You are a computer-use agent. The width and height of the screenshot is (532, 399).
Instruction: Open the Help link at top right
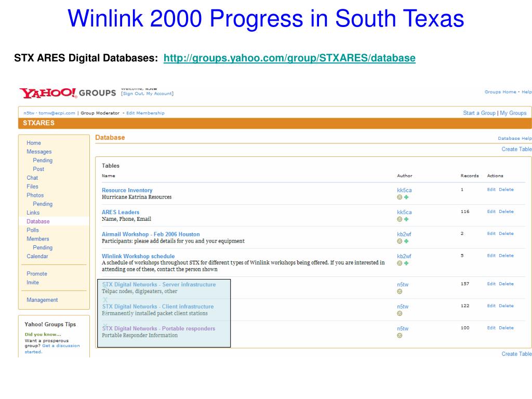[527, 92]
